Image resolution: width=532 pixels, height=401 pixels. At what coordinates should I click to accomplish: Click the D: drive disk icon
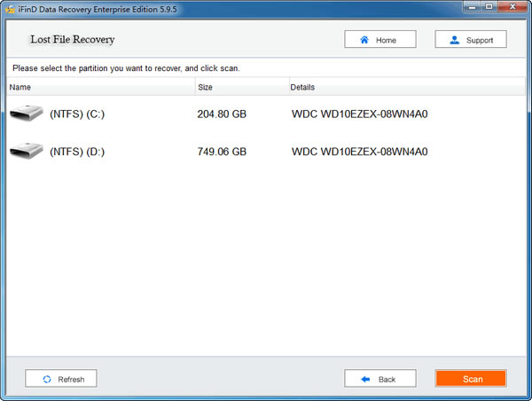pyautogui.click(x=27, y=151)
